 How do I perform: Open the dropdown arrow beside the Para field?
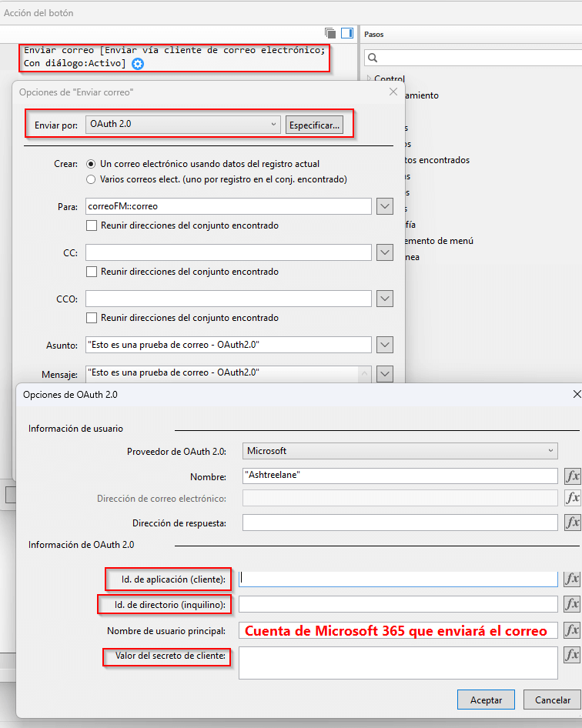click(x=385, y=206)
